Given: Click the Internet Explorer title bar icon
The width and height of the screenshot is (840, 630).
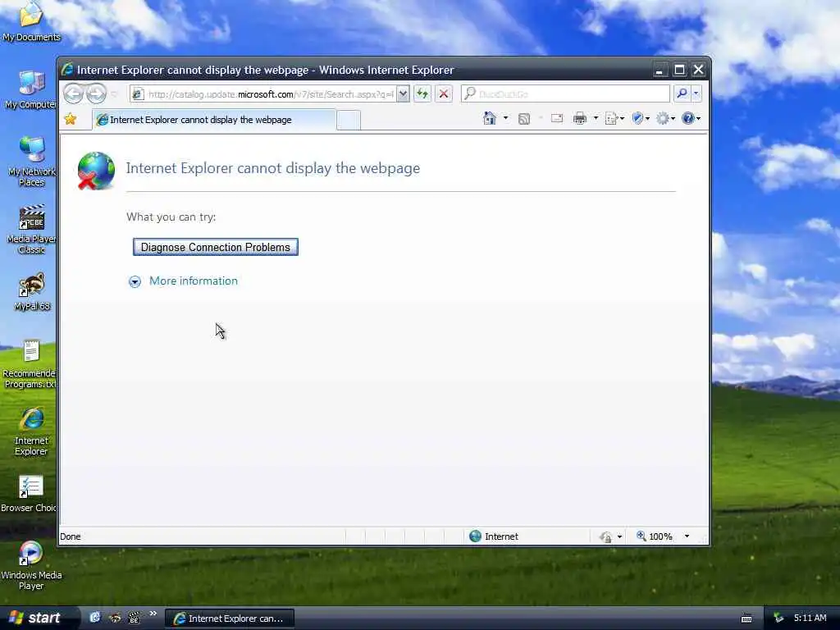Looking at the screenshot, I should 67,69.
